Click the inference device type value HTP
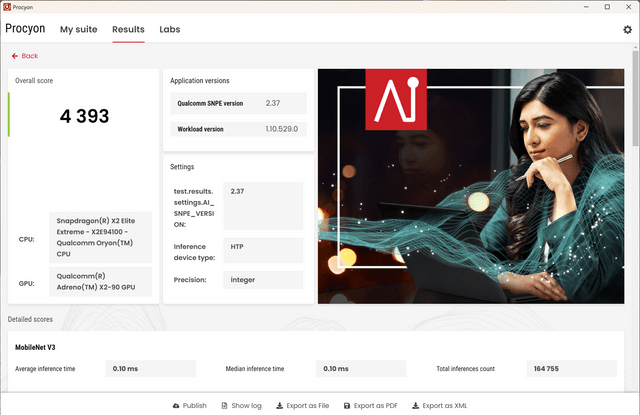The height and width of the screenshot is (415, 640). click(263, 250)
